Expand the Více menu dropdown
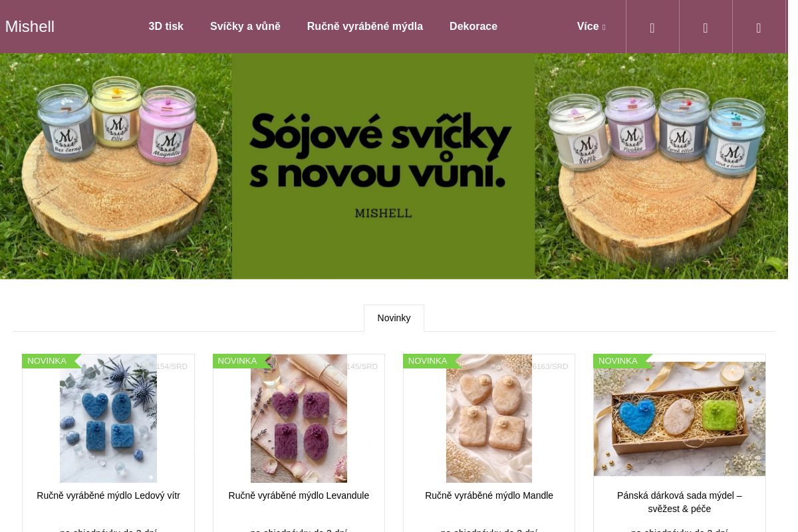The image size is (798, 532). point(591,27)
